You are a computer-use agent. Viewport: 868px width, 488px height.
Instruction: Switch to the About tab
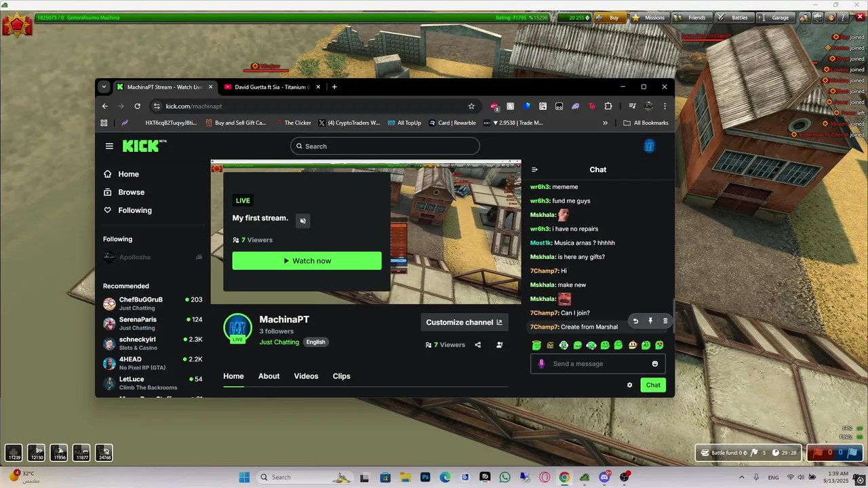[x=269, y=376]
